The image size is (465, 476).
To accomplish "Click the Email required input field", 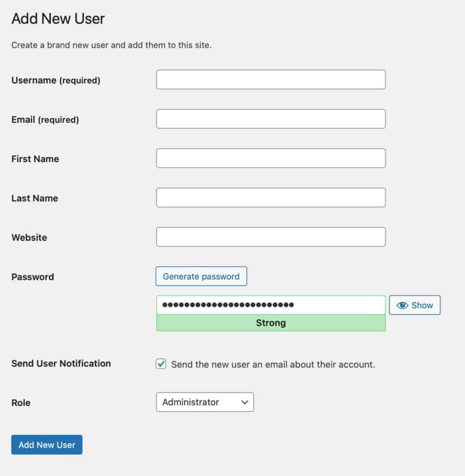I will click(271, 119).
